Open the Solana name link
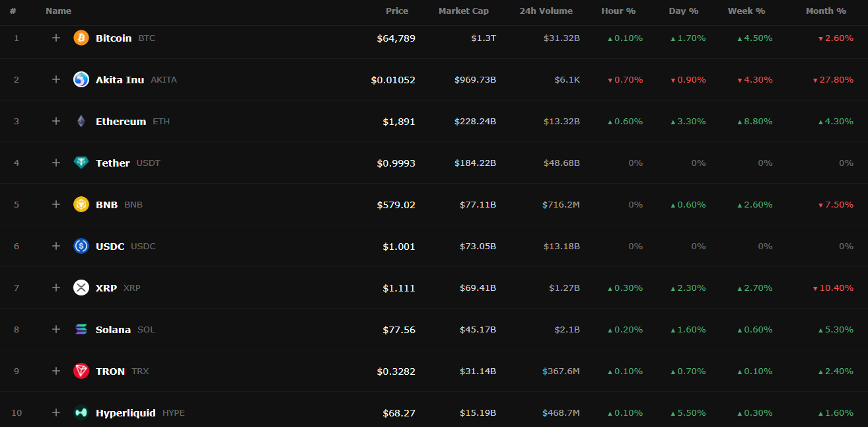The image size is (868, 427). pos(114,330)
